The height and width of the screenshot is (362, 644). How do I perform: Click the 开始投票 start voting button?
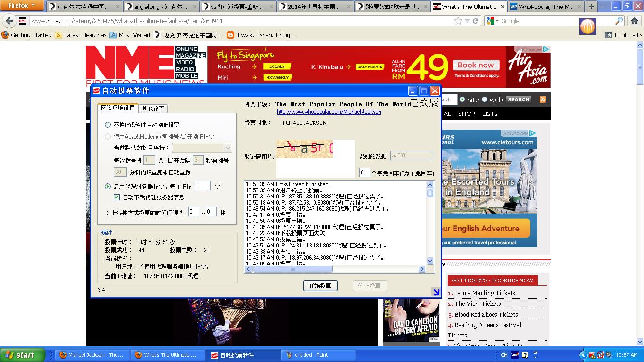[320, 286]
